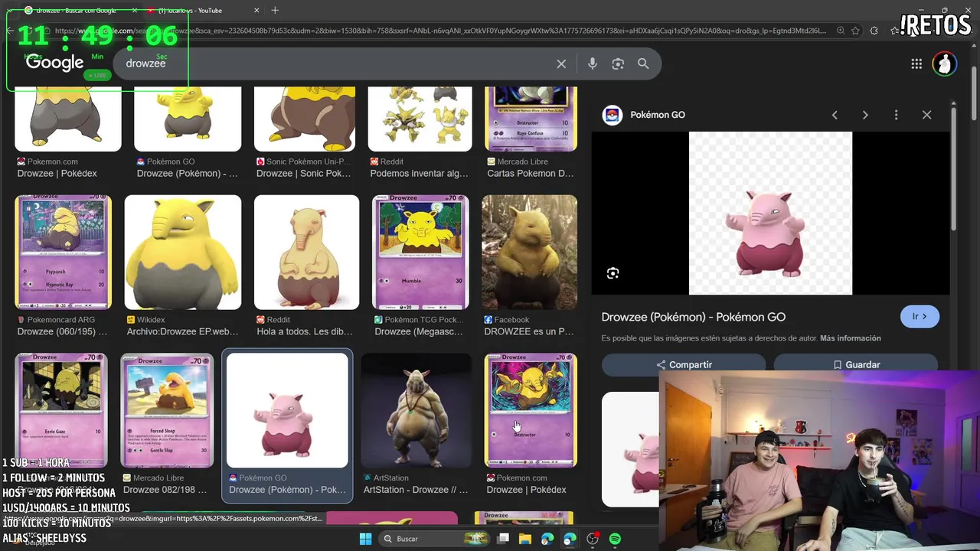Clear the drowzee search query

[561, 64]
